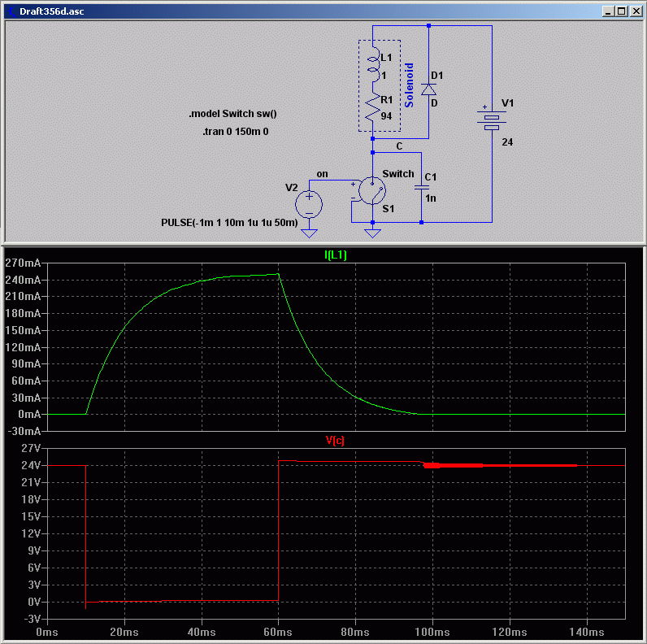Image resolution: width=647 pixels, height=644 pixels.
Task: Click the .model Switch sw() directive
Action: 232,114
